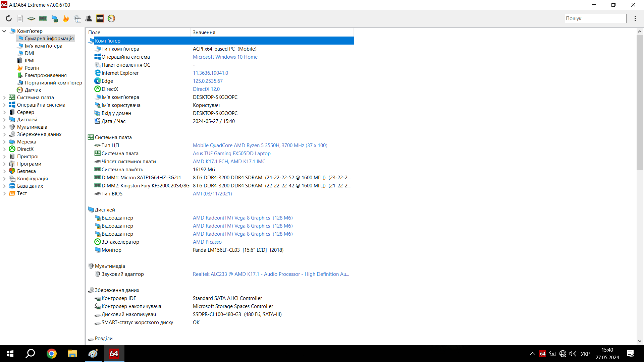Click the monitor diagnostics toolbar icon
The image size is (644, 362).
[55, 18]
